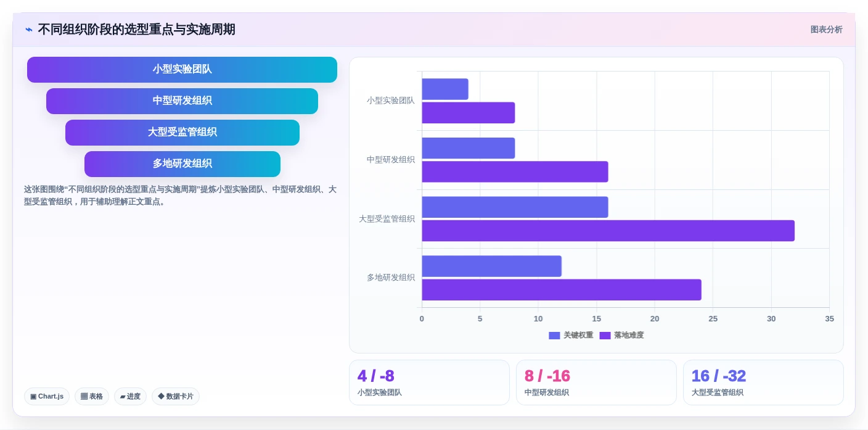Click the 进度 tag chip
The image size is (868, 430).
click(130, 396)
